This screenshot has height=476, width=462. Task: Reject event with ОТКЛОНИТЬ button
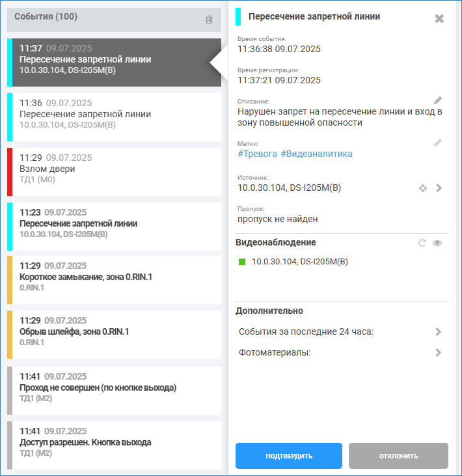pyautogui.click(x=398, y=456)
